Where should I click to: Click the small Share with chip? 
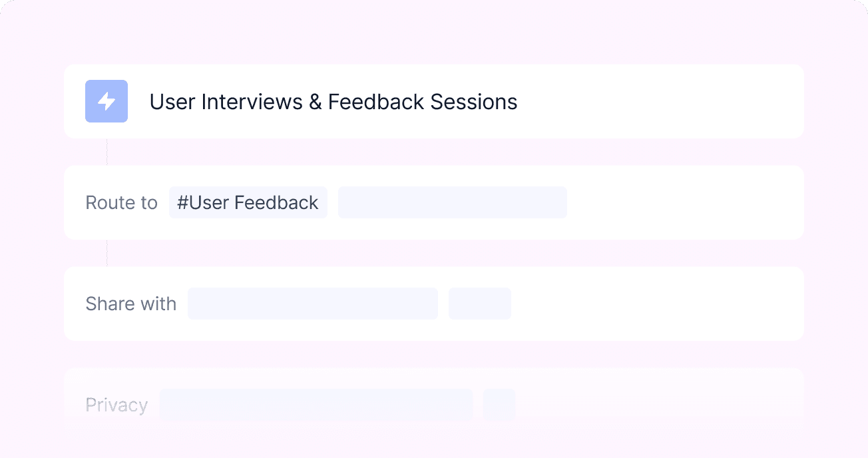(479, 304)
